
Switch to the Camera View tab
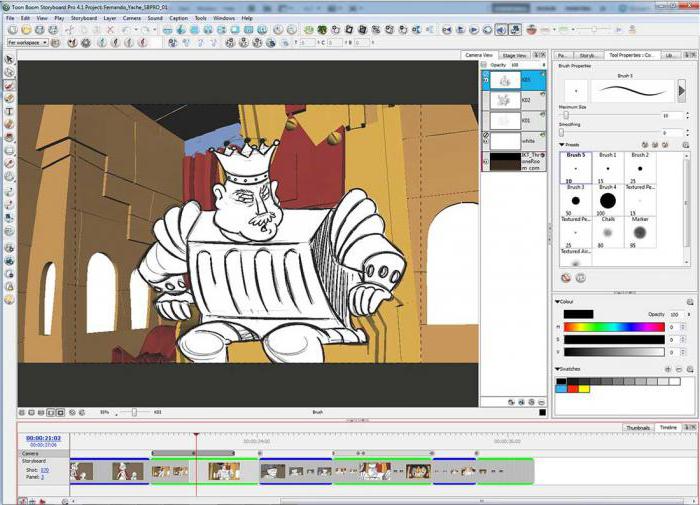tap(479, 55)
